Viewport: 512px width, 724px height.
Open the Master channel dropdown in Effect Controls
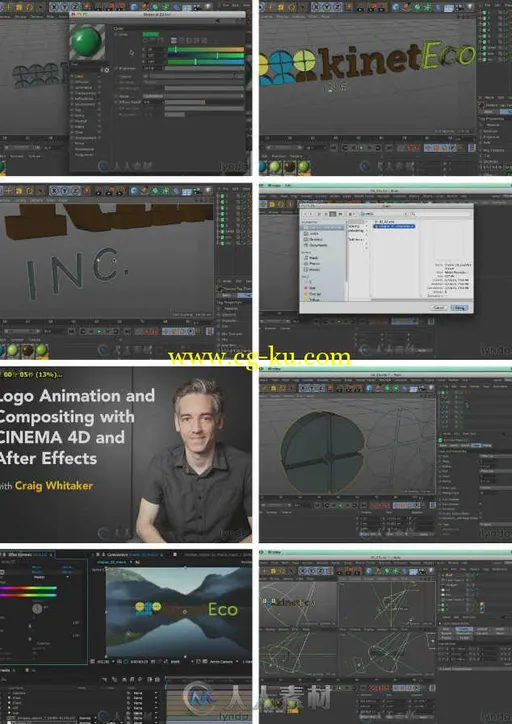click(x=50, y=577)
